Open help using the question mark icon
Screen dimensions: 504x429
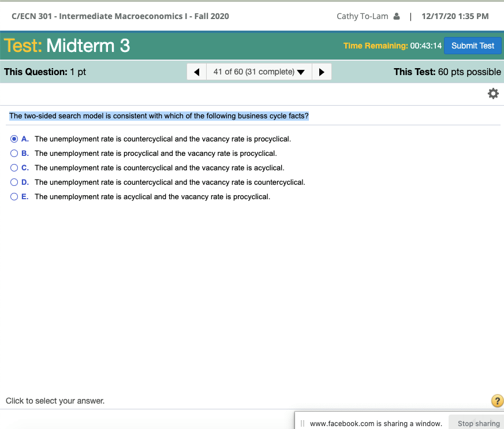pyautogui.click(x=497, y=400)
